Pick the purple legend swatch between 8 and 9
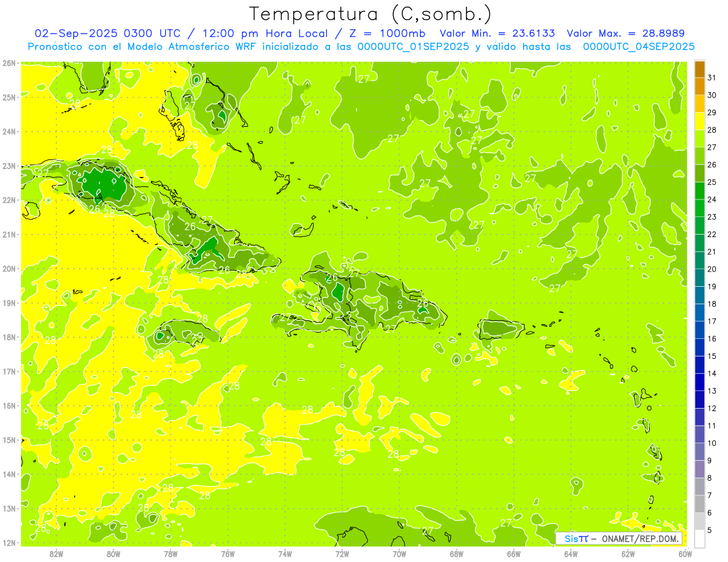Image resolution: width=728 pixels, height=562 pixels. (x=699, y=469)
